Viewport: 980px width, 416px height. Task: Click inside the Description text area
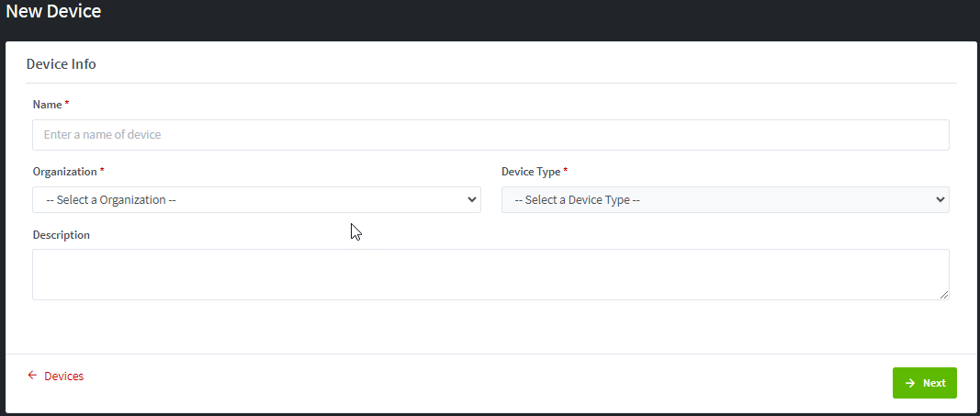pos(490,274)
